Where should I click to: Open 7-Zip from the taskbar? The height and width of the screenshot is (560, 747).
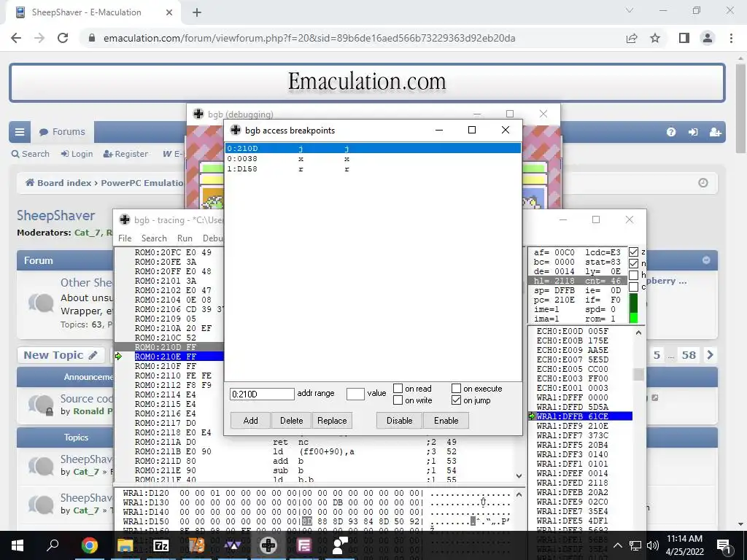[160, 545]
